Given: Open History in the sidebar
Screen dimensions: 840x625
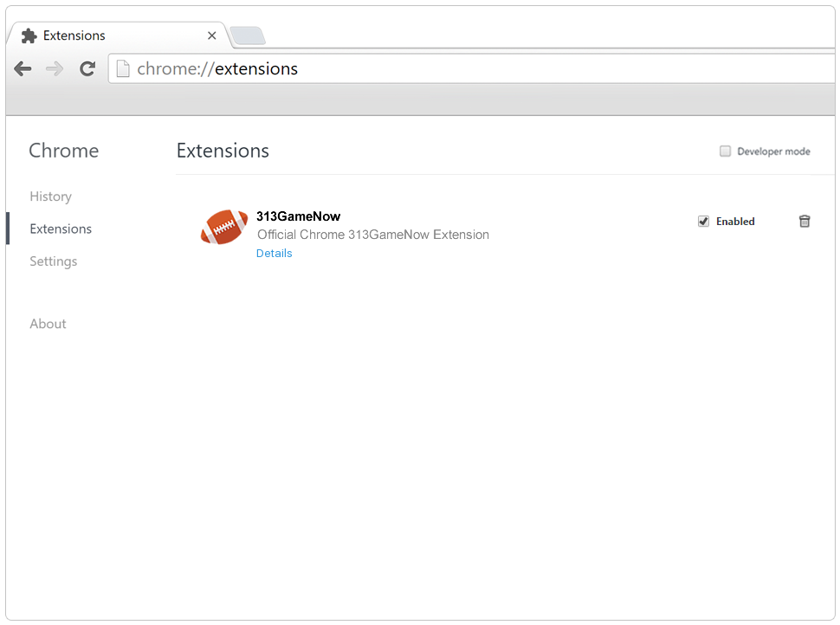Looking at the screenshot, I should click(x=50, y=197).
